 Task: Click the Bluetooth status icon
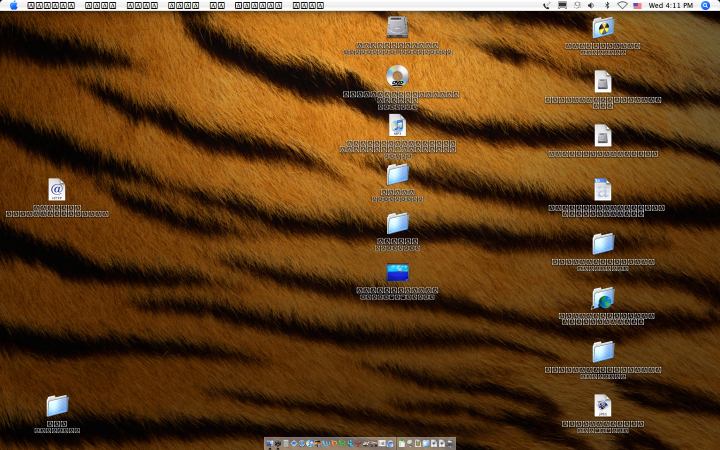[607, 6]
